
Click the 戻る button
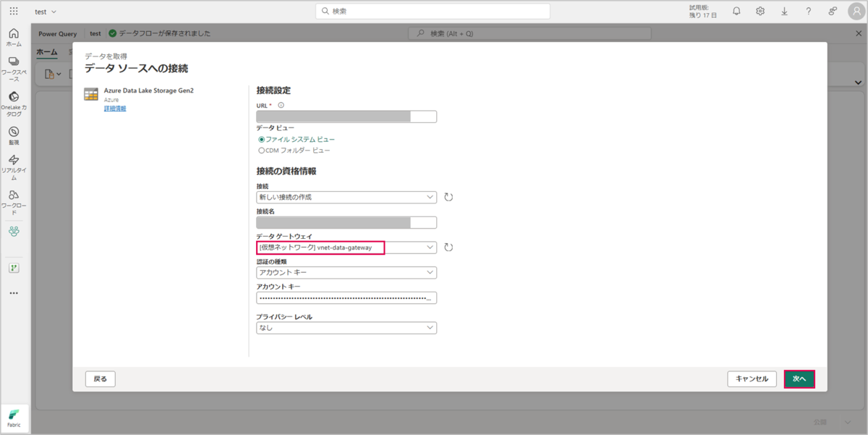point(101,379)
